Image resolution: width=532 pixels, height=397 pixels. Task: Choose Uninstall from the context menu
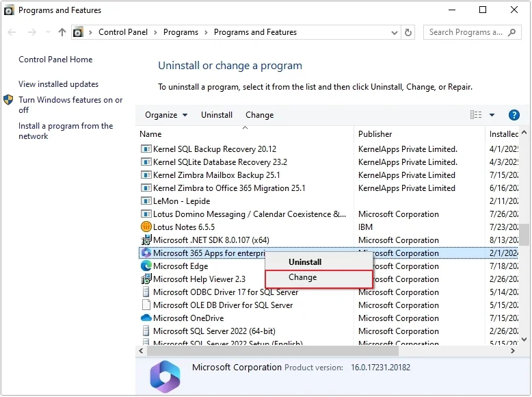tap(319, 262)
